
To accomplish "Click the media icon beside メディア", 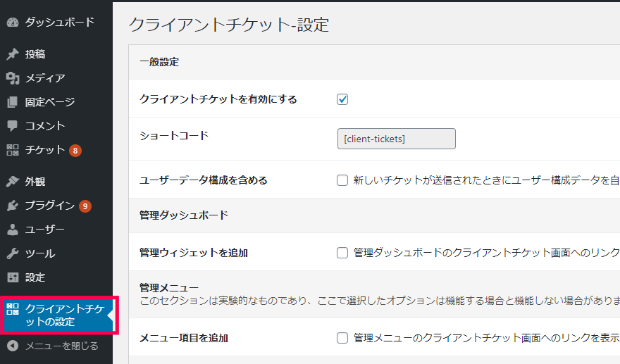I will point(13,78).
